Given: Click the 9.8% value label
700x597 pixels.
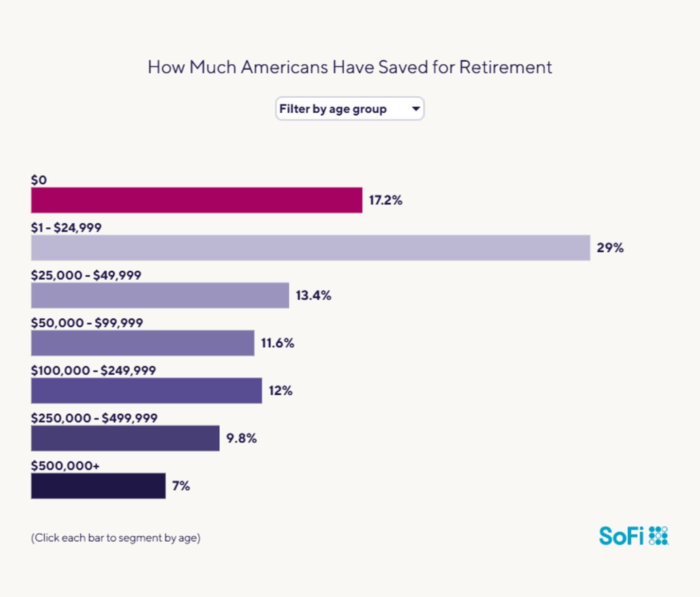Looking at the screenshot, I should tap(242, 439).
